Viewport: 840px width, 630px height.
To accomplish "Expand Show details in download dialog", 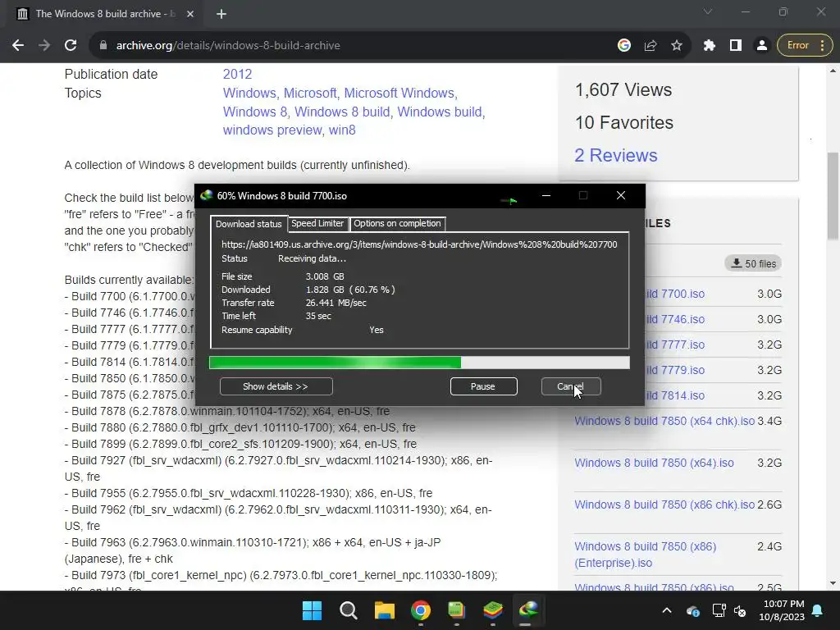I will (x=276, y=386).
